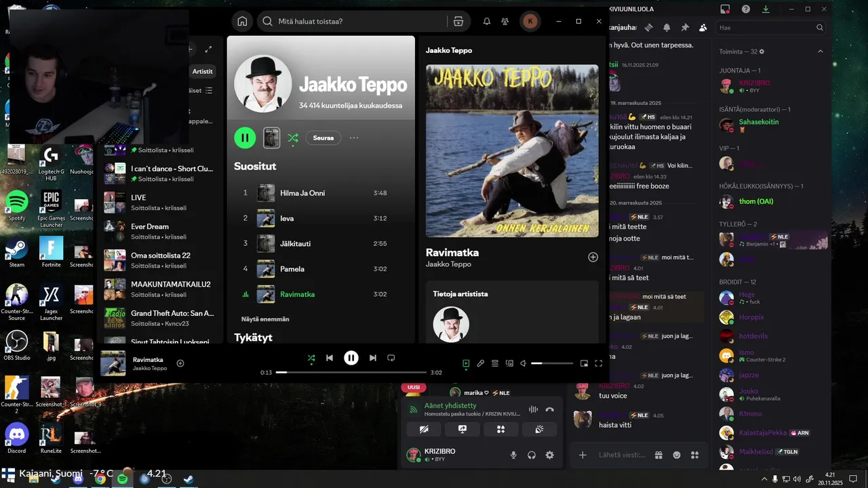The height and width of the screenshot is (488, 868).
Task: Open Discord activities button in voice panel
Action: point(501,429)
